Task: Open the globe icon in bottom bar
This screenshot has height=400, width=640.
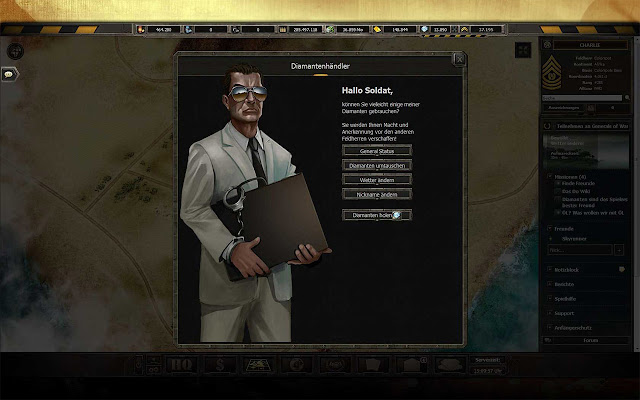Action: point(297,364)
